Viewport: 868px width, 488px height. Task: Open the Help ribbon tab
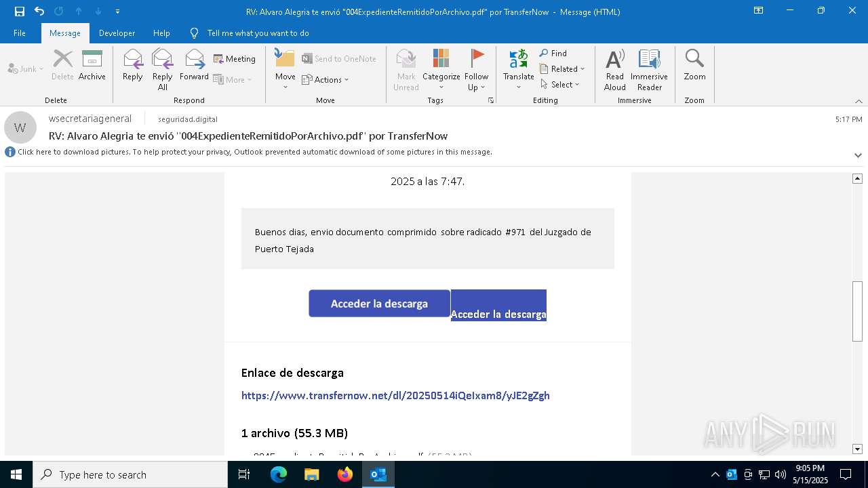(x=161, y=33)
